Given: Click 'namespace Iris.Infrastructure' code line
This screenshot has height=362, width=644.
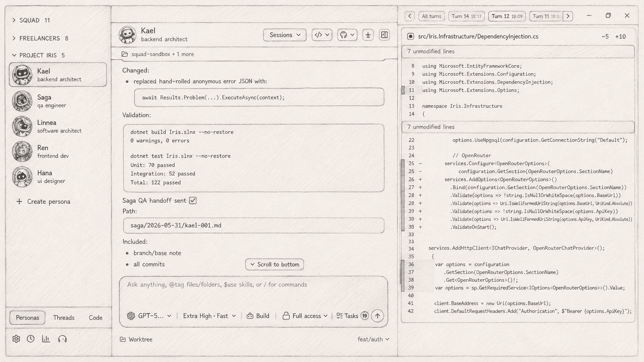Looking at the screenshot, I should click(x=462, y=106).
